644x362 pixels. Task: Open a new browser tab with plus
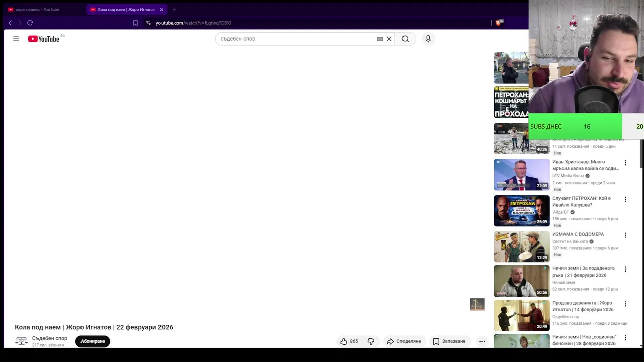(x=174, y=9)
